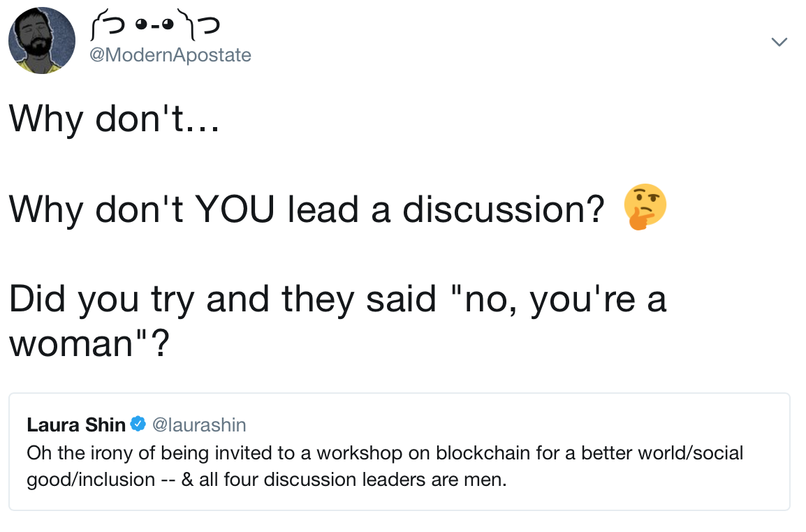
Task: Open the kaomoji display name profile
Action: pyautogui.click(x=155, y=27)
